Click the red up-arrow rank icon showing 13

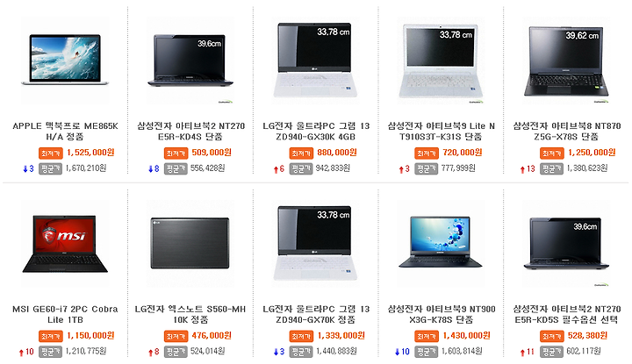pos(528,169)
